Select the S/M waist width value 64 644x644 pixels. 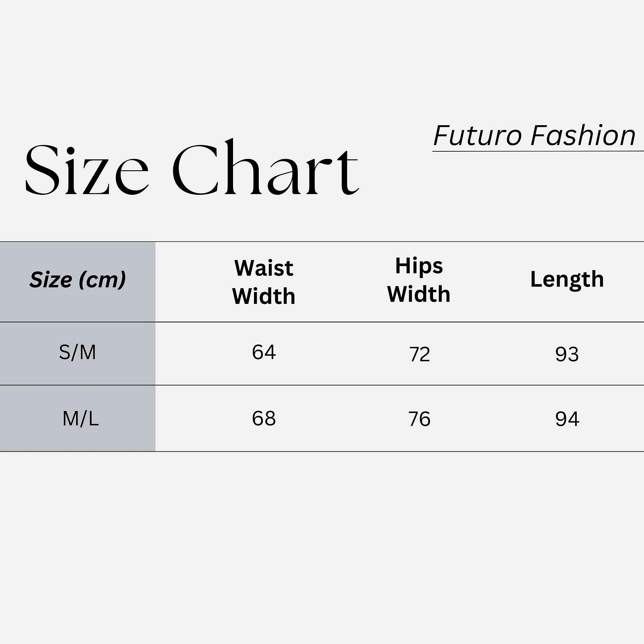pyautogui.click(x=264, y=352)
